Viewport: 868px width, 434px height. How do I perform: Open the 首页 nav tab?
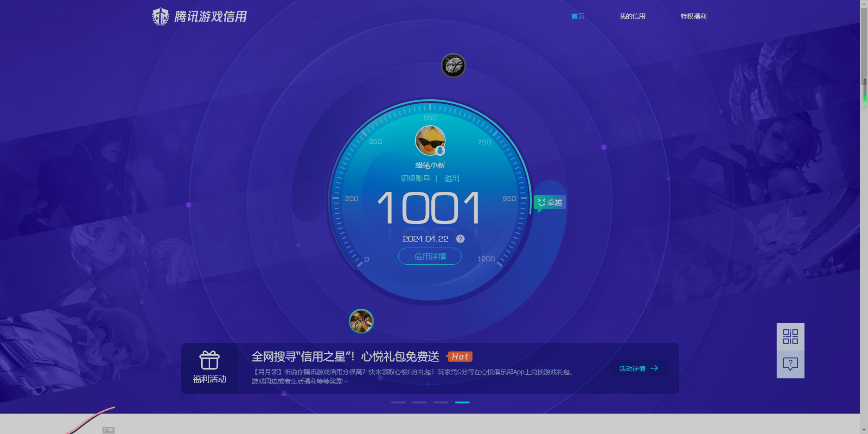(578, 16)
